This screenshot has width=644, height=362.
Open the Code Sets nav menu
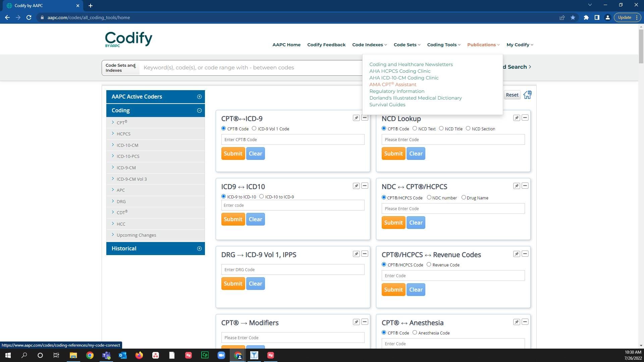tap(407, 45)
